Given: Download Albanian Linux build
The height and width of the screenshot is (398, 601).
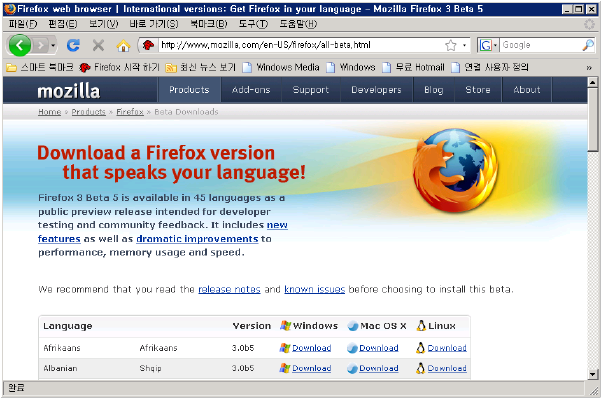Looking at the screenshot, I should tap(447, 368).
